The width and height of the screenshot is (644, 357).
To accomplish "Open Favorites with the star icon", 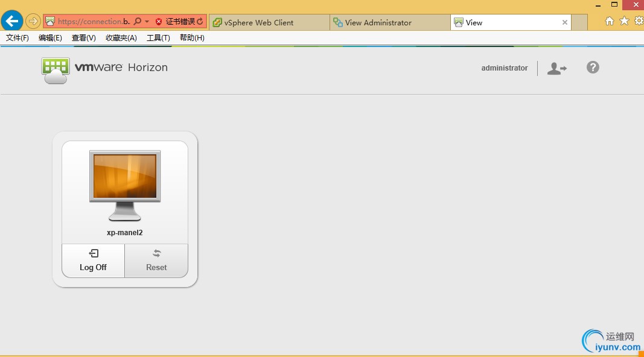I will click(624, 21).
